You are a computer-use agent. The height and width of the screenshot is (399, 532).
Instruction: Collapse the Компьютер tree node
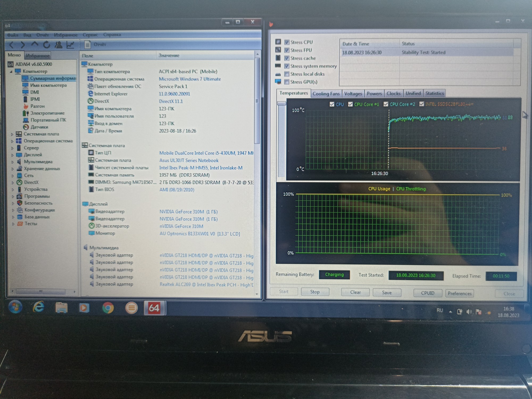click(x=11, y=72)
